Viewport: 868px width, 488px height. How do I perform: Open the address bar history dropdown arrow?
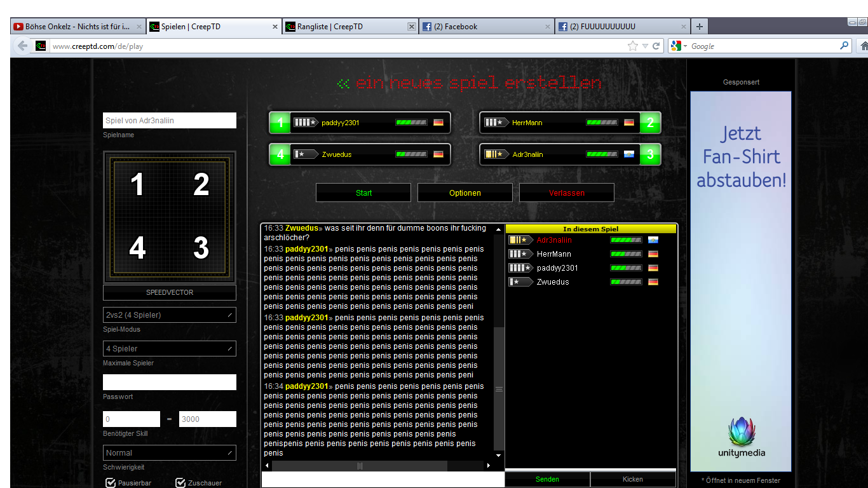tap(645, 46)
